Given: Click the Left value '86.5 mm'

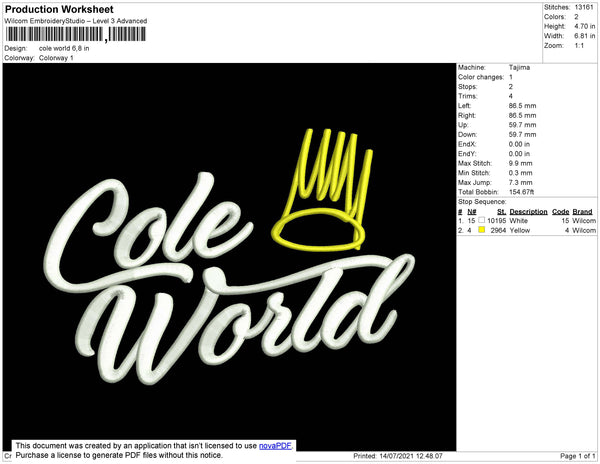Looking at the screenshot, I should pyautogui.click(x=522, y=106).
